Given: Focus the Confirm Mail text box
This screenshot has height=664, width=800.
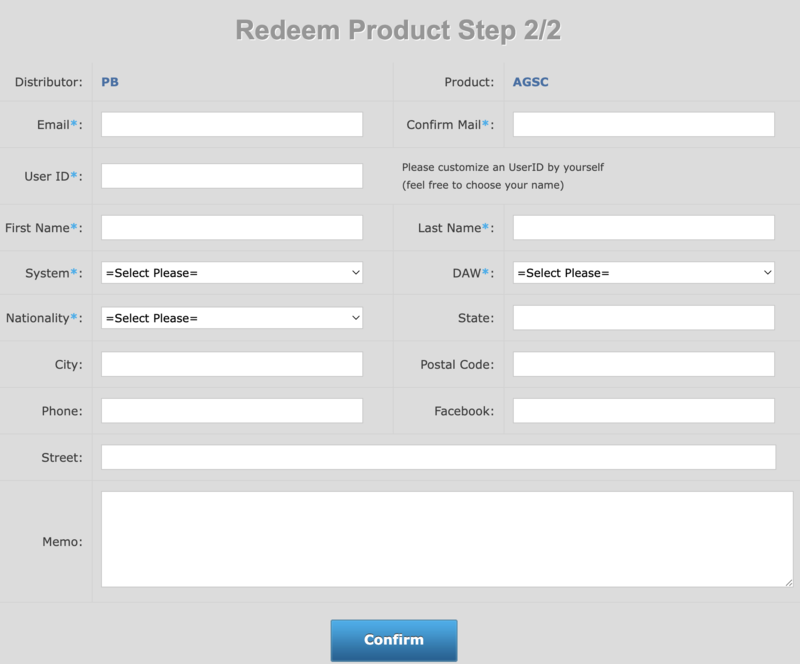Looking at the screenshot, I should click(x=643, y=124).
